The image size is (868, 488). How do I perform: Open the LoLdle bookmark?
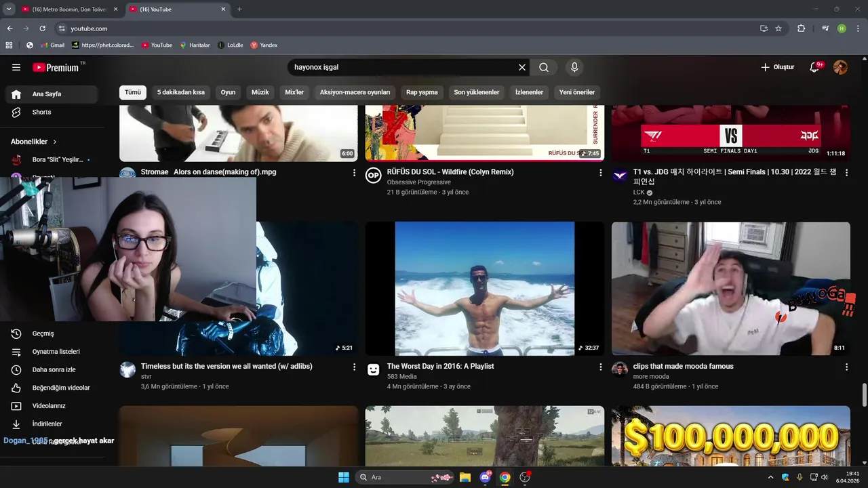(x=231, y=45)
